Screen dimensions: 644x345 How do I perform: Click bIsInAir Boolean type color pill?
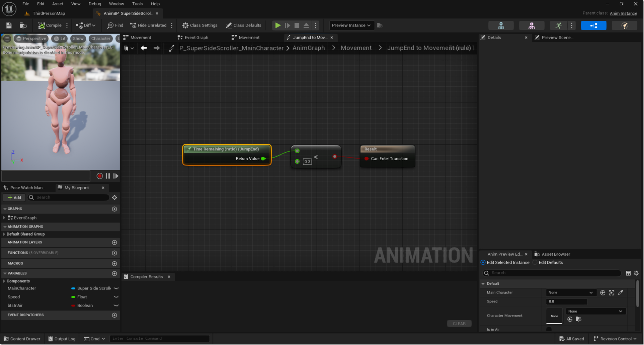tap(73, 306)
